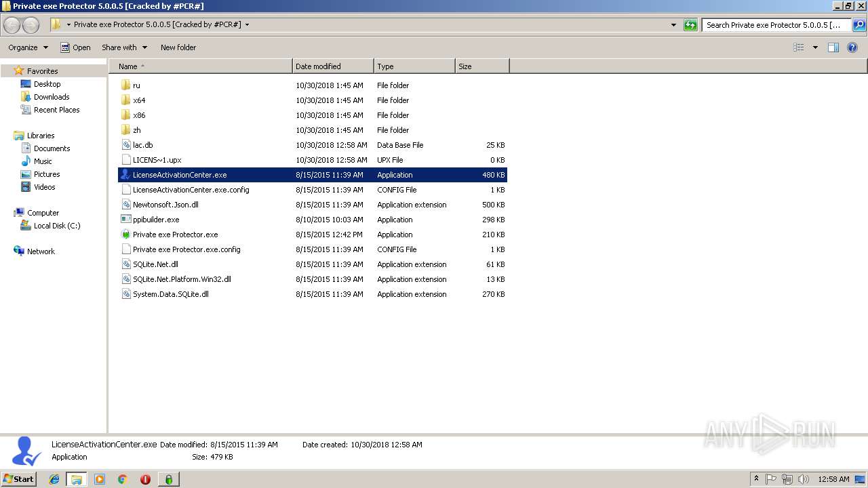The height and width of the screenshot is (488, 868).
Task: Click the taskbar clock 12:58 AM
Action: coord(833,479)
